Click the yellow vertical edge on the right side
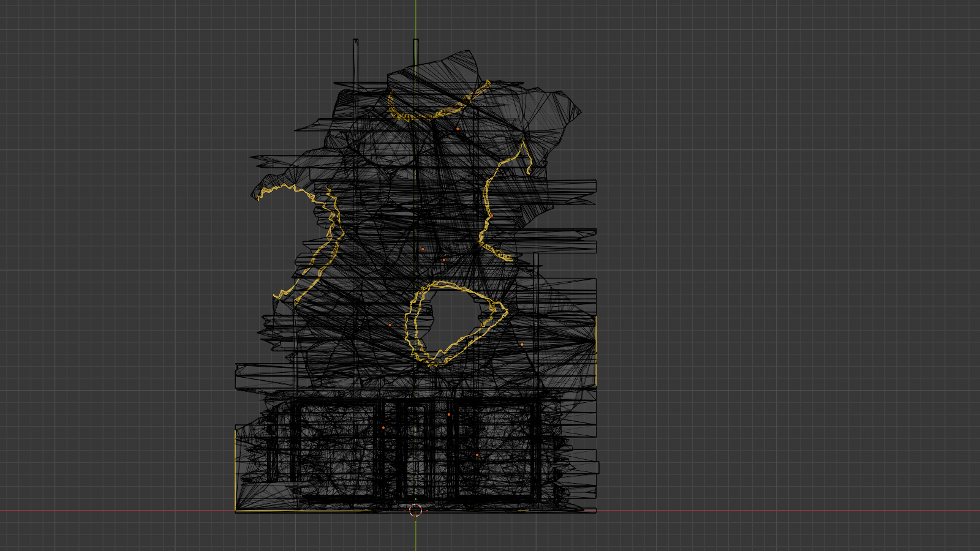The width and height of the screenshot is (980, 551). [x=595, y=352]
